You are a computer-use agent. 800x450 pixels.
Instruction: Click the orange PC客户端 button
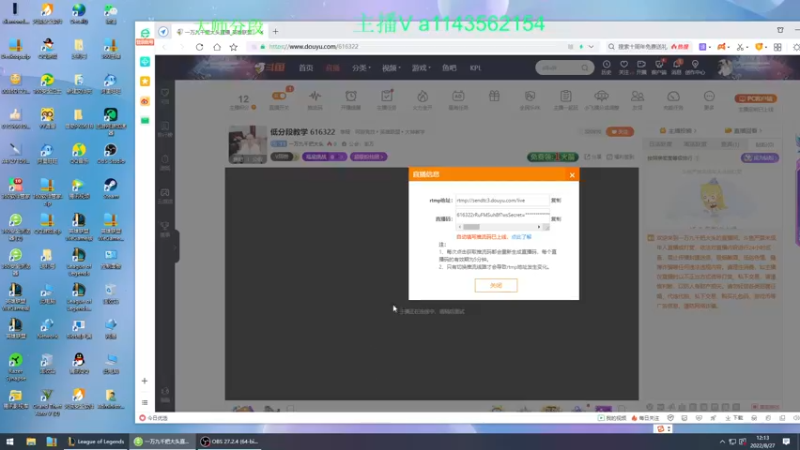pyautogui.click(x=756, y=98)
